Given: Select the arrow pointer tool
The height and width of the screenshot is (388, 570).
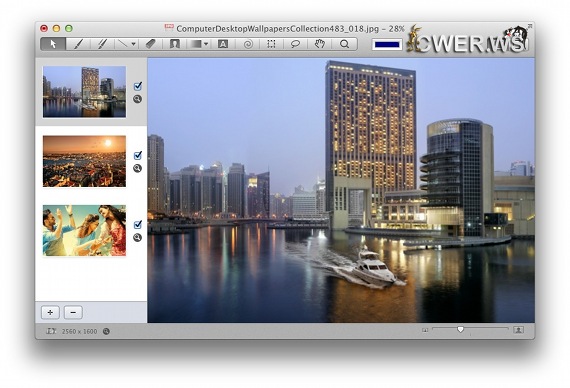Looking at the screenshot, I should click(53, 44).
